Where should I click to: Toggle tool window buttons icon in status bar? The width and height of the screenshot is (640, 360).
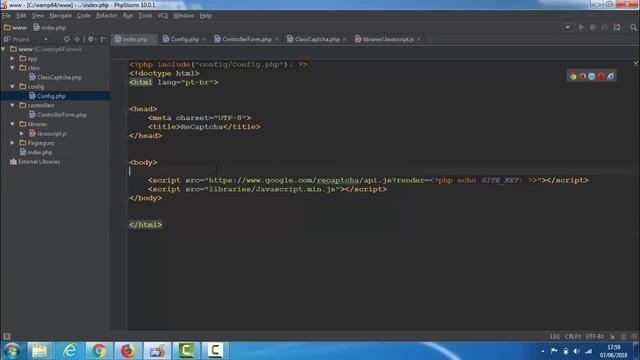(x=7, y=336)
